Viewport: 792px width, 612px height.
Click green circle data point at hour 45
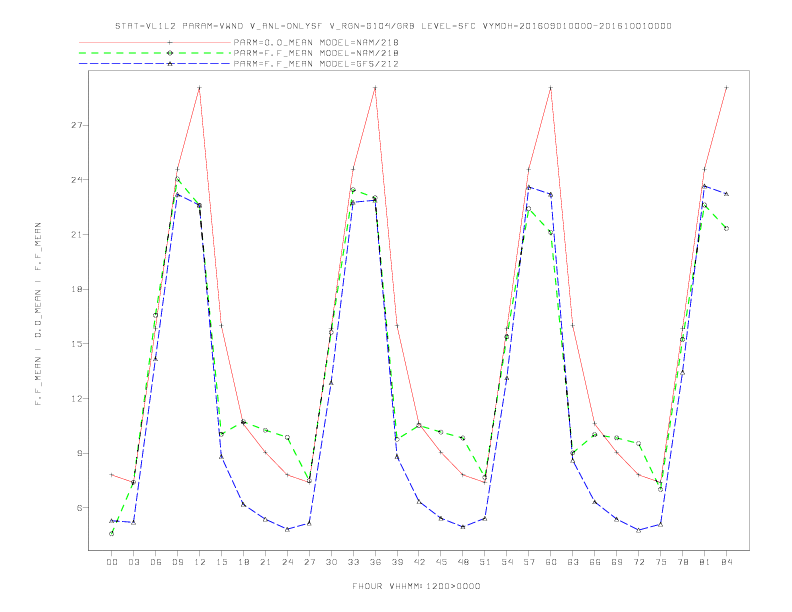click(441, 432)
